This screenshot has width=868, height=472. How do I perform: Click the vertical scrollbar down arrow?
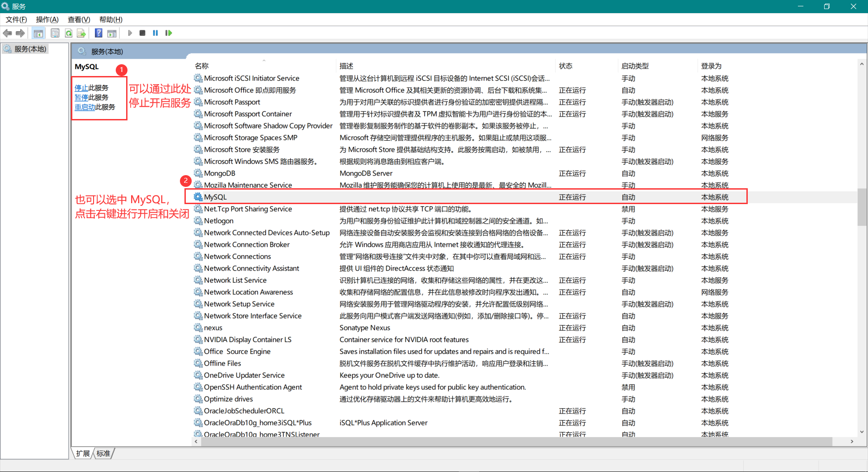pyautogui.click(x=862, y=432)
